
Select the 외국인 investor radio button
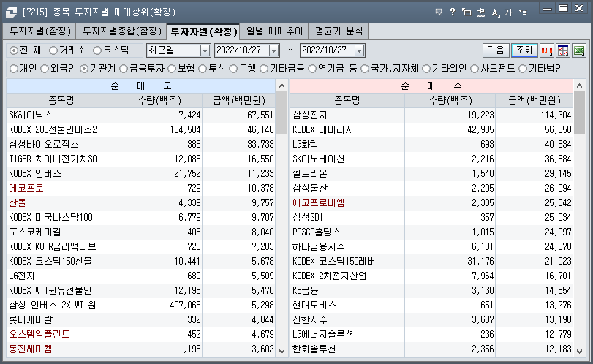(x=45, y=69)
